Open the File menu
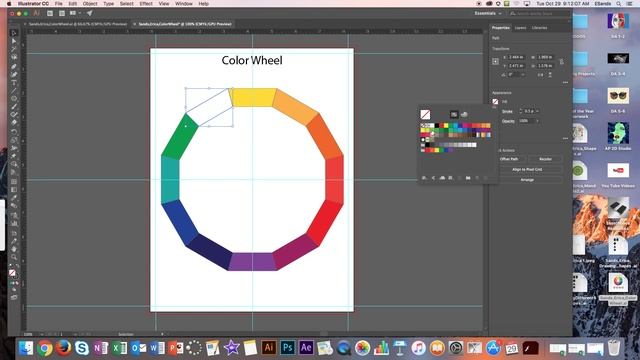Image resolution: width=640 pixels, height=360 pixels. [x=59, y=4]
